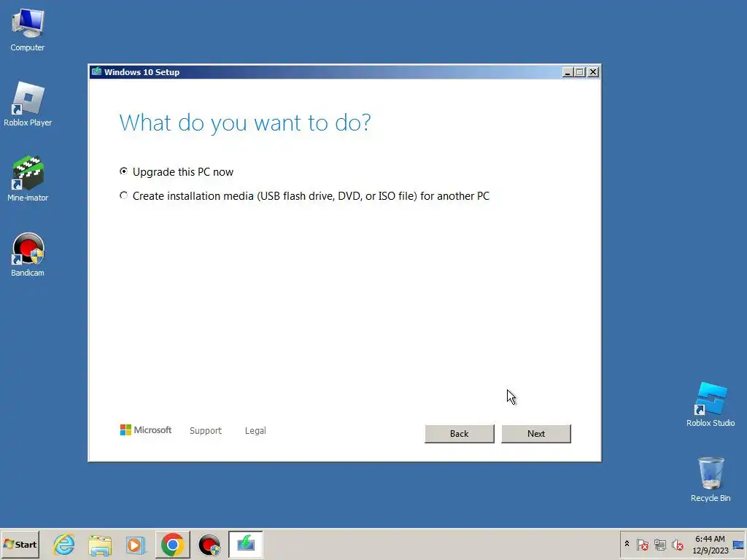Go Back in Windows 10 Setup
This screenshot has height=560, width=747.
point(460,434)
